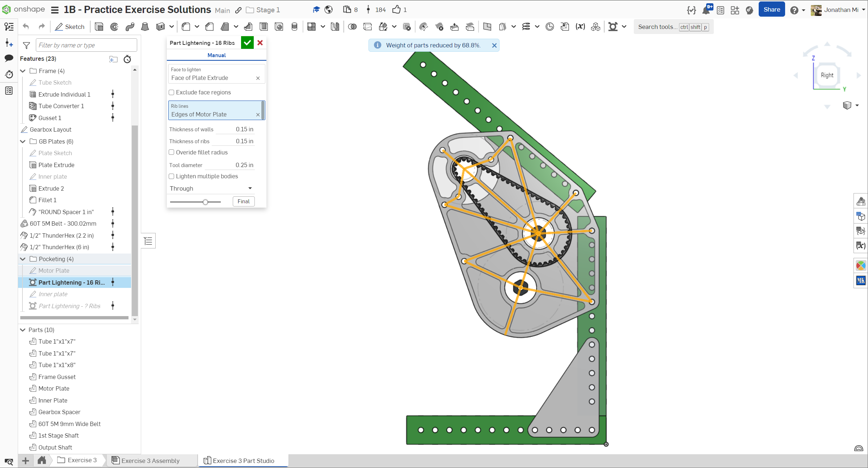Open the Variable (x) tool

580,27
